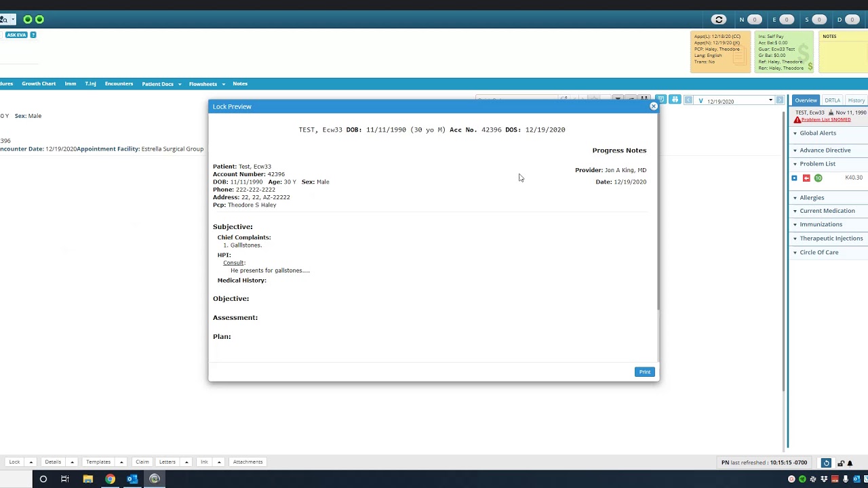868x488 pixels.
Task: Click the green insurance balance sticky note
Action: (x=784, y=52)
